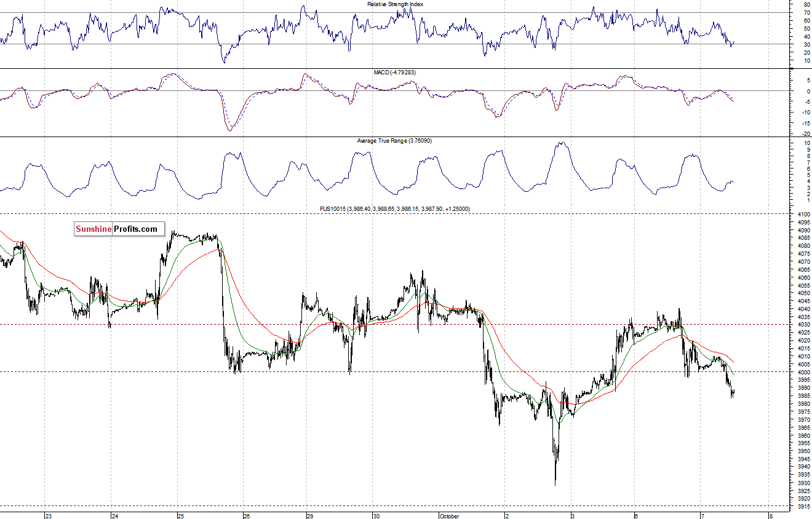This screenshot has height=519, width=812.
Task: Click MACD axis label -20
Action: [805, 134]
